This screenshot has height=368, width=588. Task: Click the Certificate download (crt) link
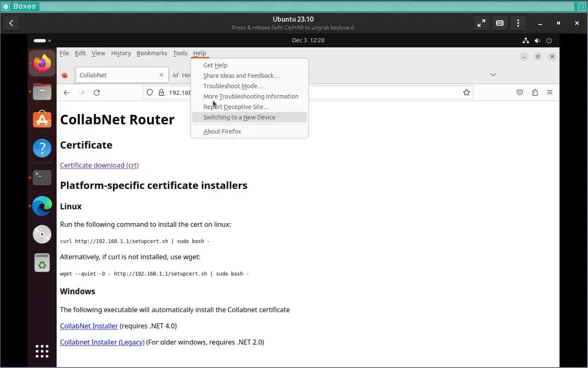(99, 165)
